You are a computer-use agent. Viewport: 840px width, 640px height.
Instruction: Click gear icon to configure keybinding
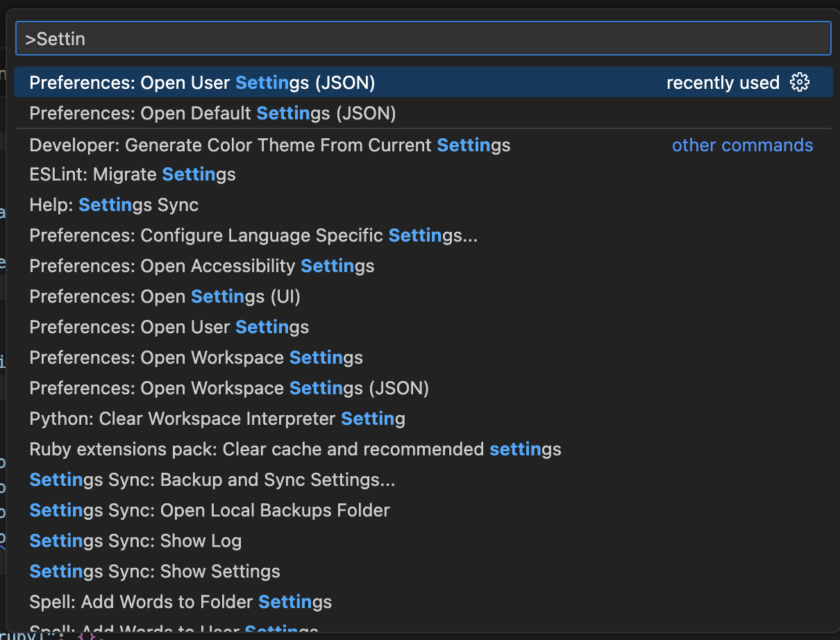(800, 83)
